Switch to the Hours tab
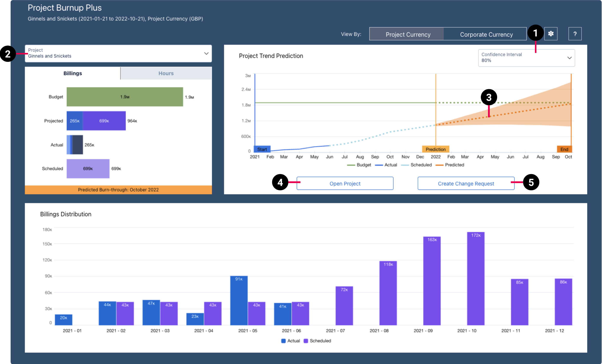The width and height of the screenshot is (602, 364). tap(166, 73)
